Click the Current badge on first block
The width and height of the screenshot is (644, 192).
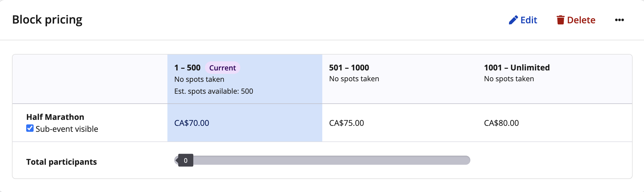coord(222,68)
